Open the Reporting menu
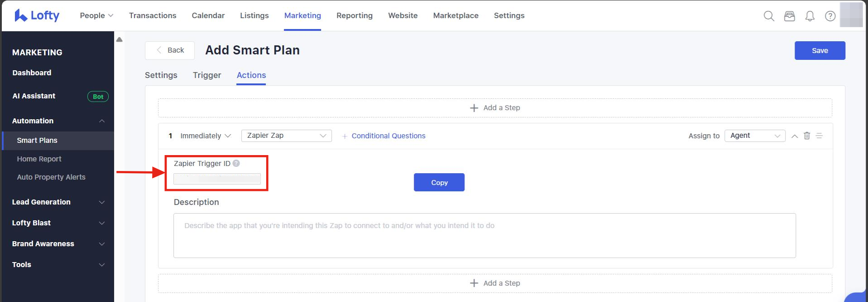The height and width of the screenshot is (302, 868). point(354,15)
